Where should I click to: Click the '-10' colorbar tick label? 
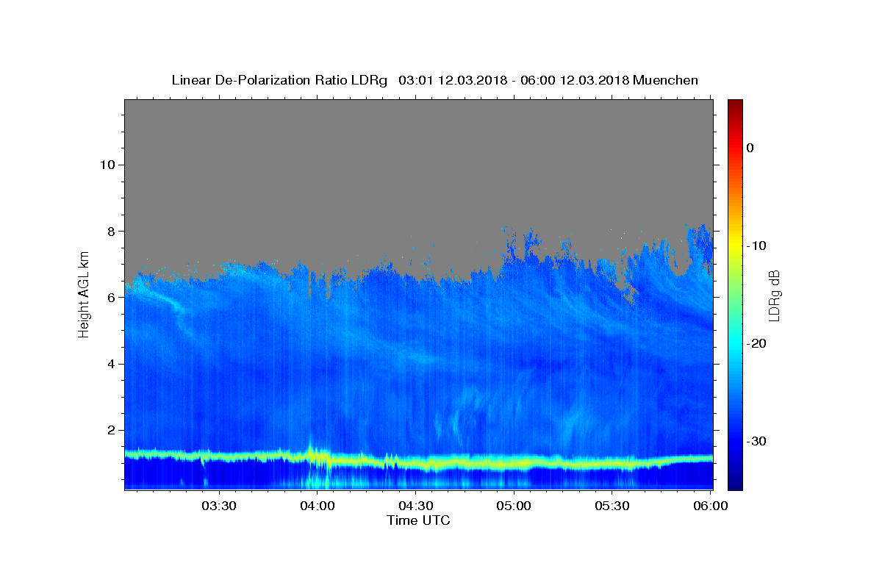coord(757,245)
